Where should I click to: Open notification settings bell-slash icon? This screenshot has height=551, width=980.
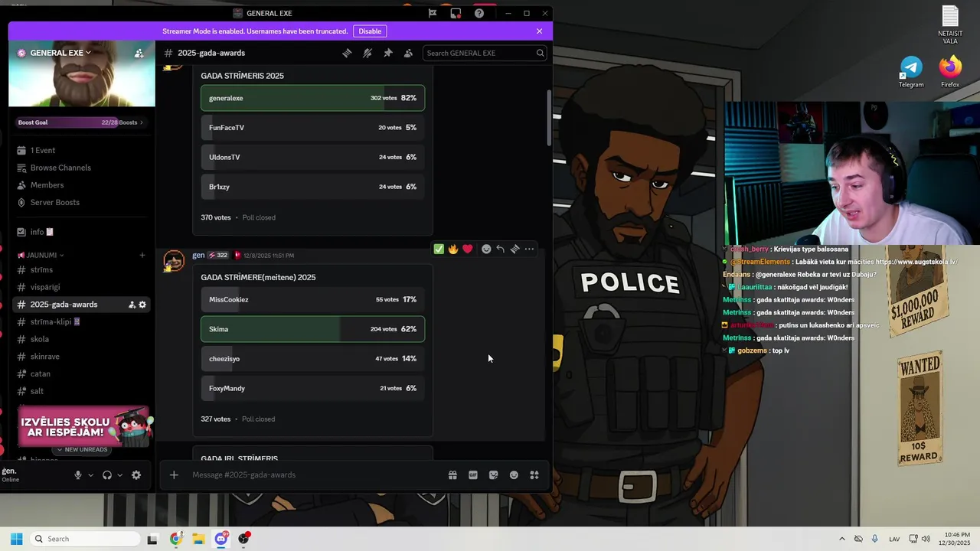367,53
